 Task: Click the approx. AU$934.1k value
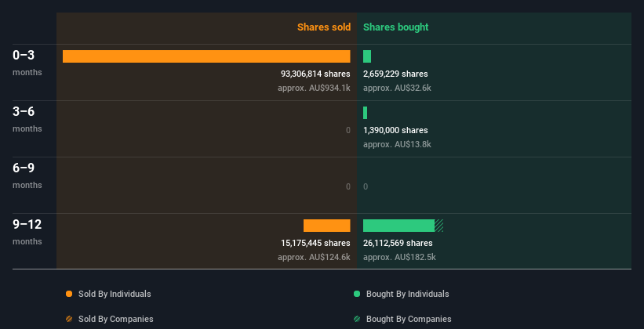[x=314, y=88]
